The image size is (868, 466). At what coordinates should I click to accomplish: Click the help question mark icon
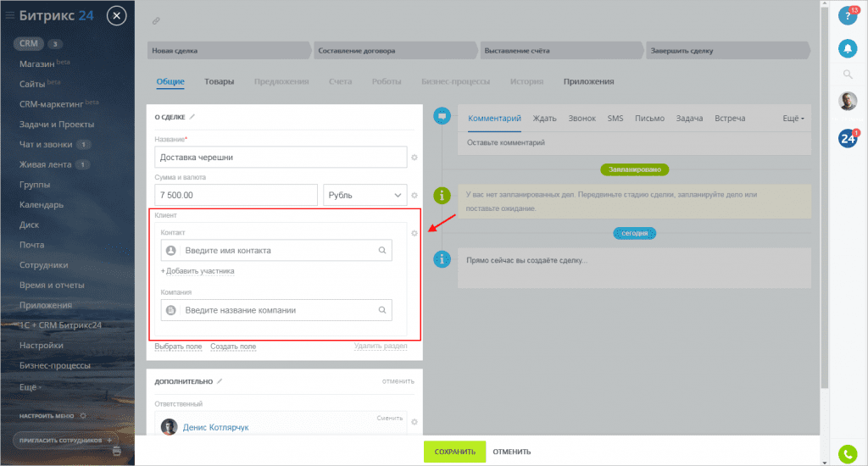[x=847, y=16]
